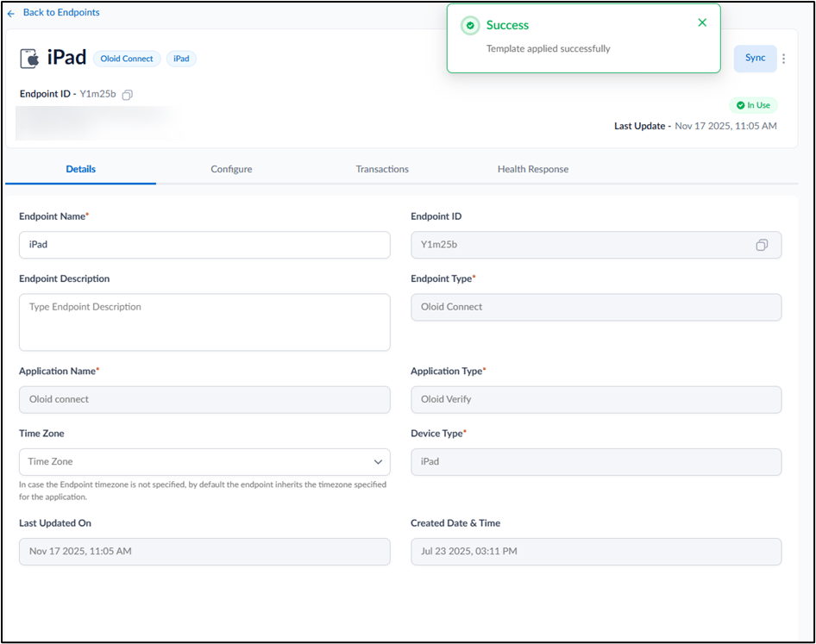Click the Endpoint Name input field

pyautogui.click(x=204, y=245)
